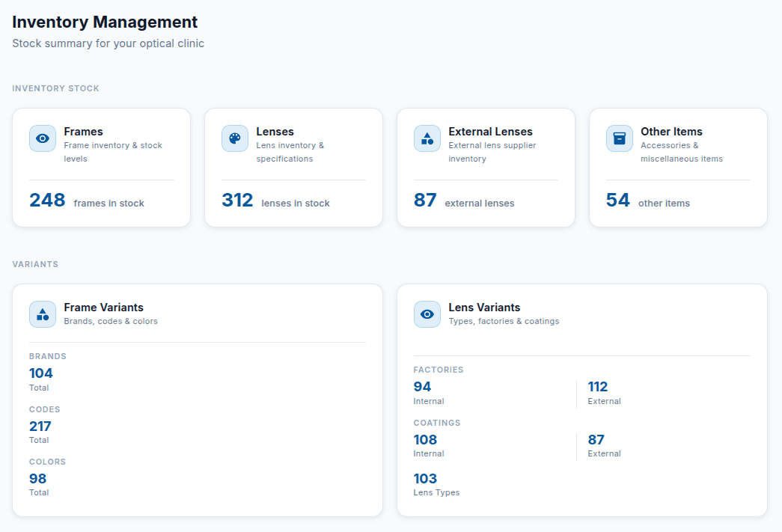782x532 pixels.
Task: Click the COATINGS label in Lens Variants
Action: (x=437, y=423)
